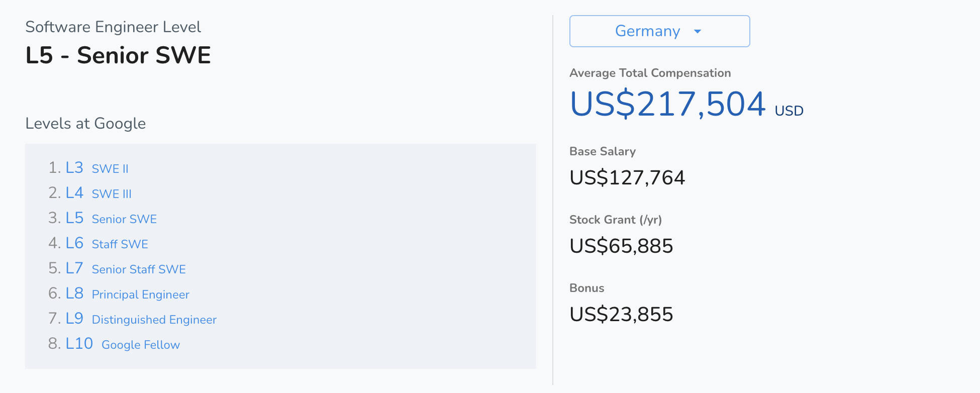
Task: Select the L5 level code in list
Action: click(x=74, y=218)
